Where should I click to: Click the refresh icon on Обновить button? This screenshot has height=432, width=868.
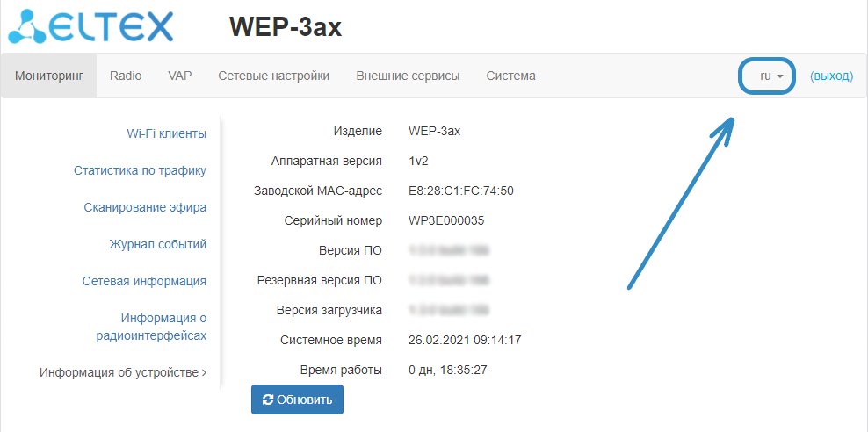pyautogui.click(x=268, y=400)
